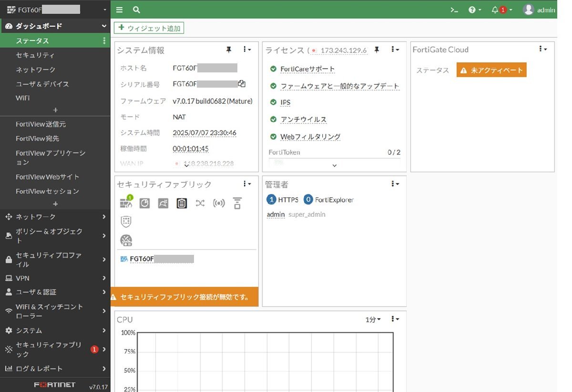The image size is (572, 392).
Task: Click the ウィジェット追加 button
Action: point(149,28)
